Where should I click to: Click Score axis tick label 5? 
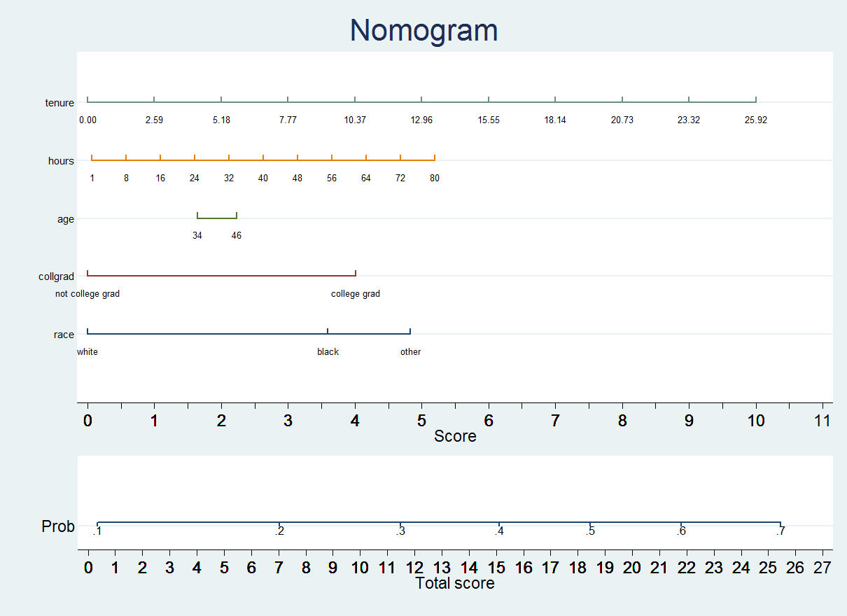point(421,421)
